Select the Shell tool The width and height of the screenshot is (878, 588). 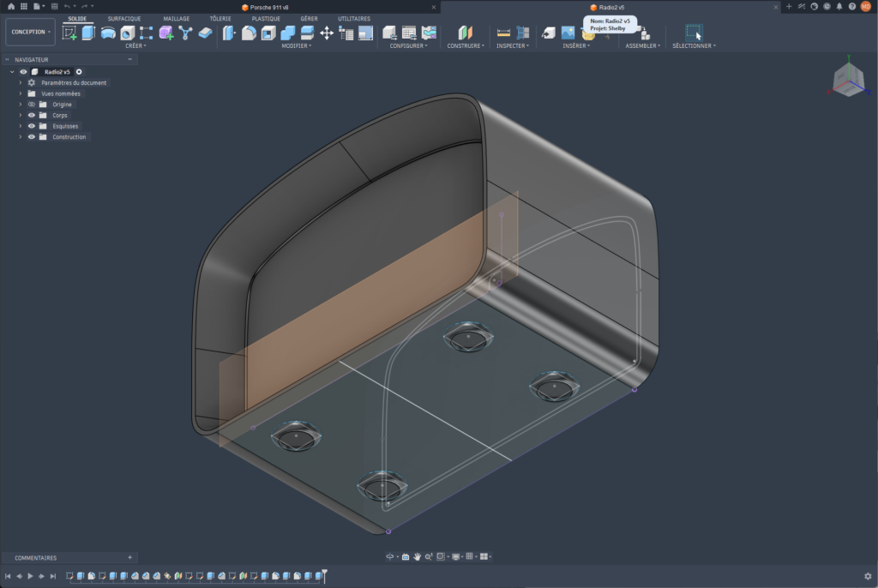[268, 33]
